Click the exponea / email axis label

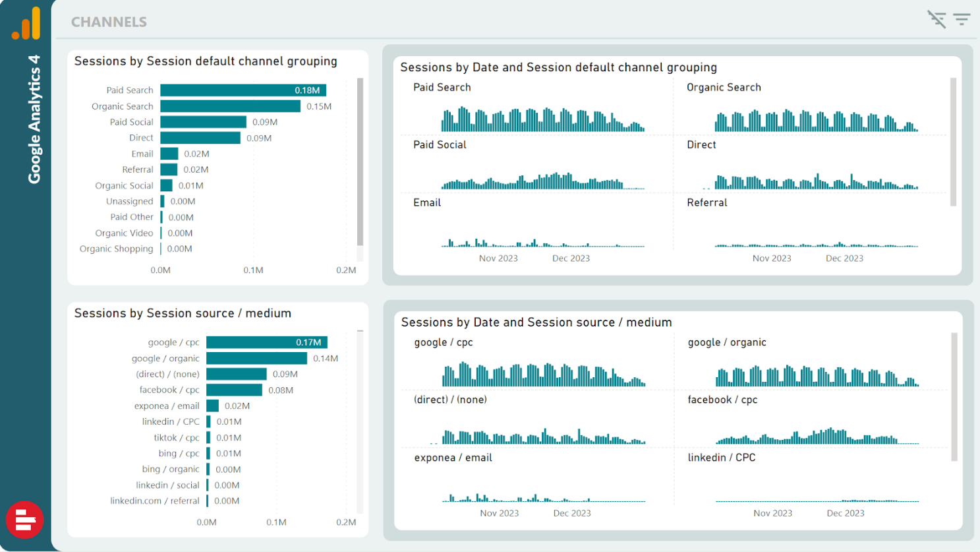166,406
